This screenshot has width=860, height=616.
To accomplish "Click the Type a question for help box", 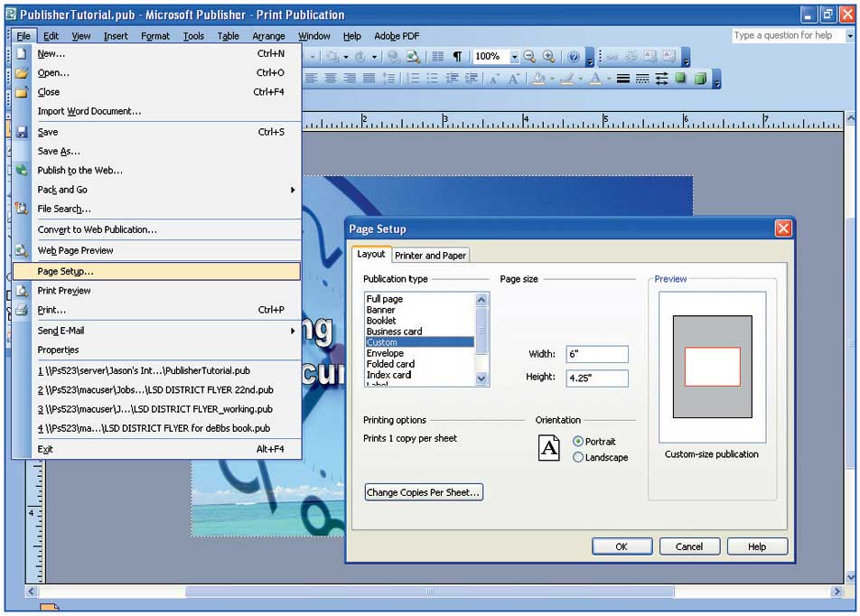I will 788,35.
